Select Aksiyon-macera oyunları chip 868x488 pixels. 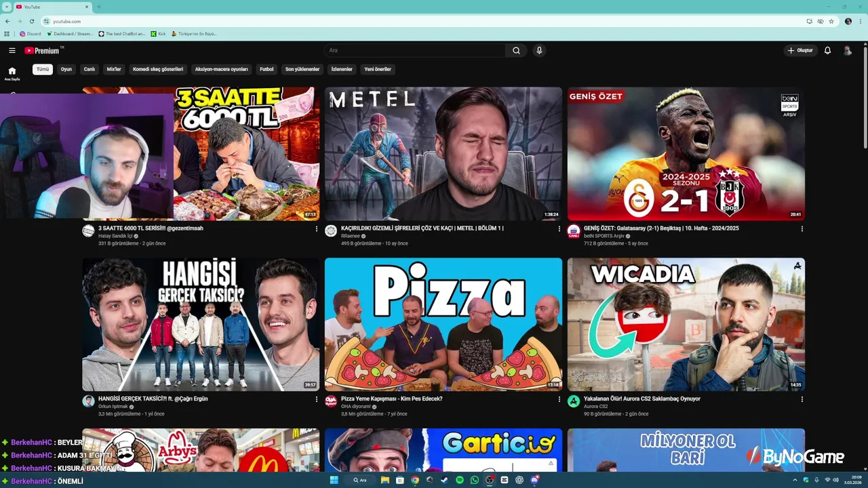point(221,69)
